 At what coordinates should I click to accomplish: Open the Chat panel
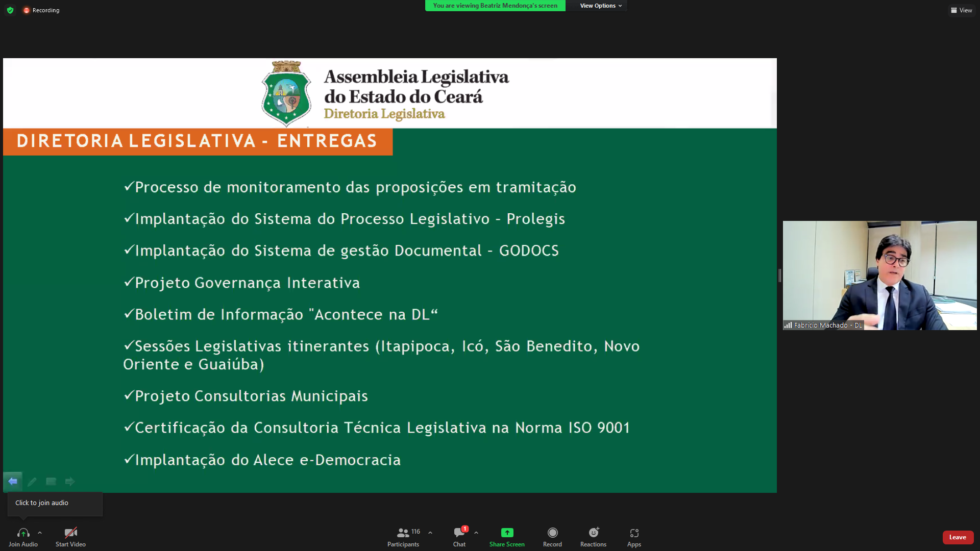click(x=459, y=533)
